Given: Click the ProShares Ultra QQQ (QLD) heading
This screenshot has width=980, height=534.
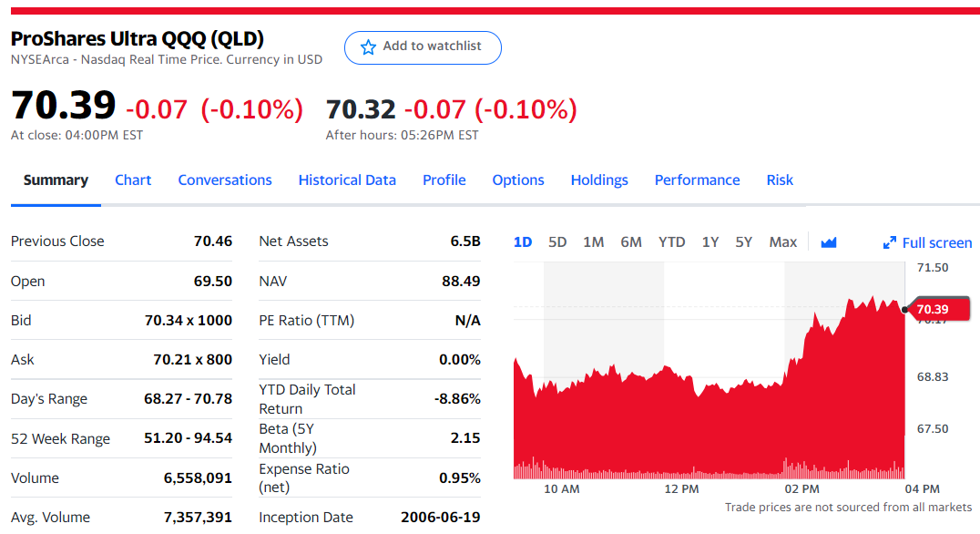Looking at the screenshot, I should pos(138,39).
